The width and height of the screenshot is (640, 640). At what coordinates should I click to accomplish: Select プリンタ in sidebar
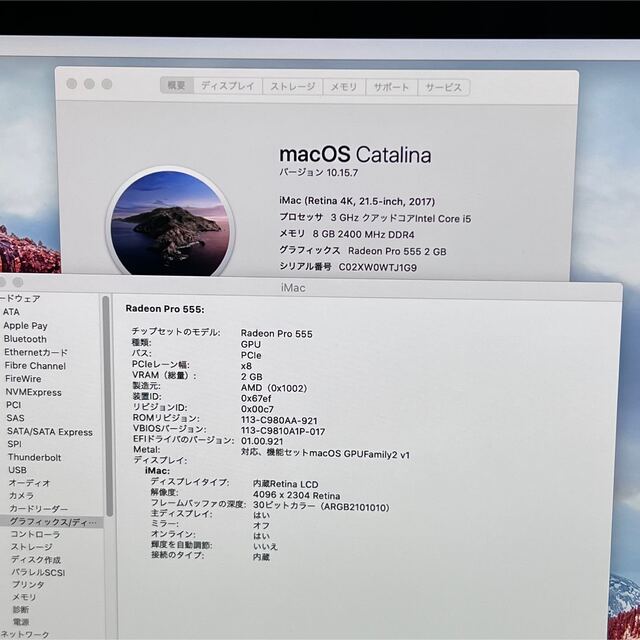pos(28,584)
